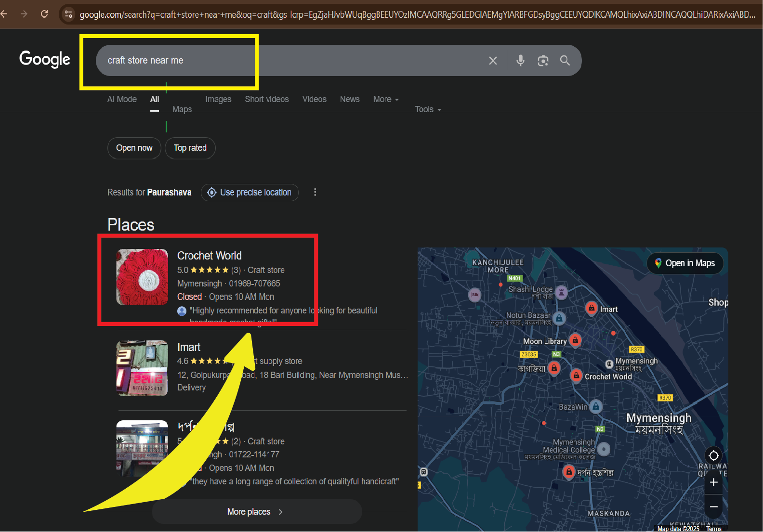Click BazaWin pin on the map
The image size is (763, 532).
(596, 406)
